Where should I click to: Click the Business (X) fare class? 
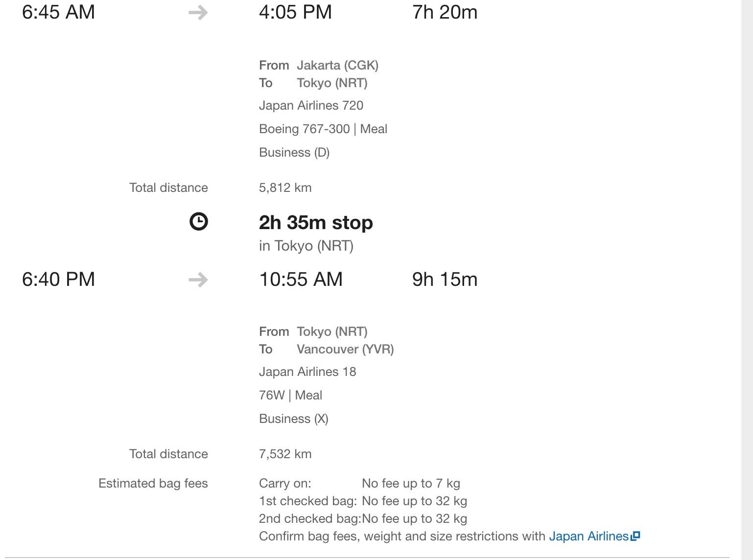coord(293,419)
